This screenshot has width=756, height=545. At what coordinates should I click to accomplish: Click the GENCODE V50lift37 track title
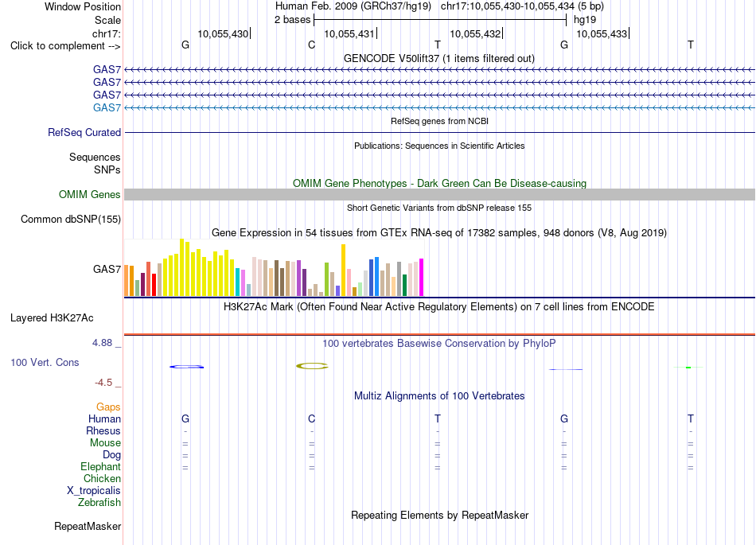pos(439,59)
